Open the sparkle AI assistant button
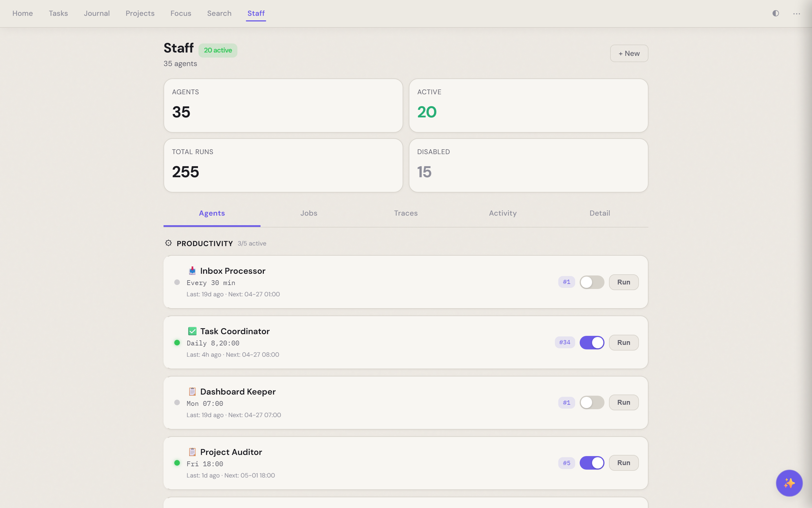Screen dimensions: 812x508 click(789, 483)
